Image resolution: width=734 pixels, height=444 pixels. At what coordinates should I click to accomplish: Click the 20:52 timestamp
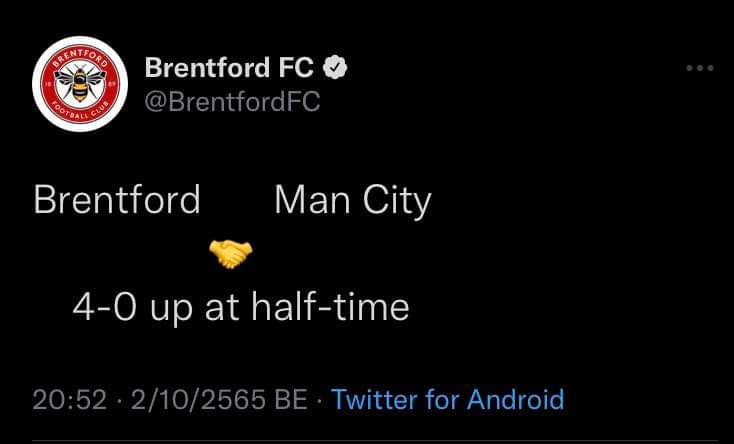(x=70, y=400)
